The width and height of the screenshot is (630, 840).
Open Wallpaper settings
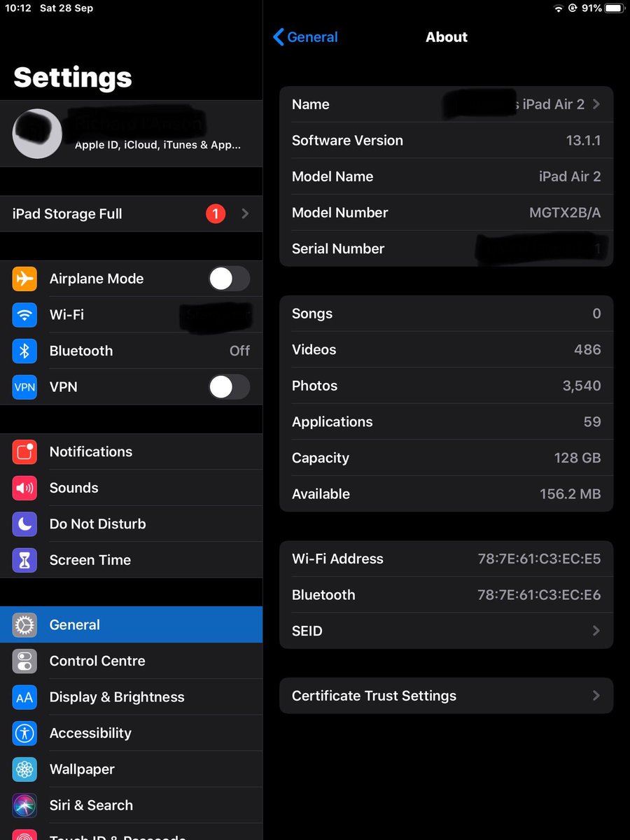(131, 769)
